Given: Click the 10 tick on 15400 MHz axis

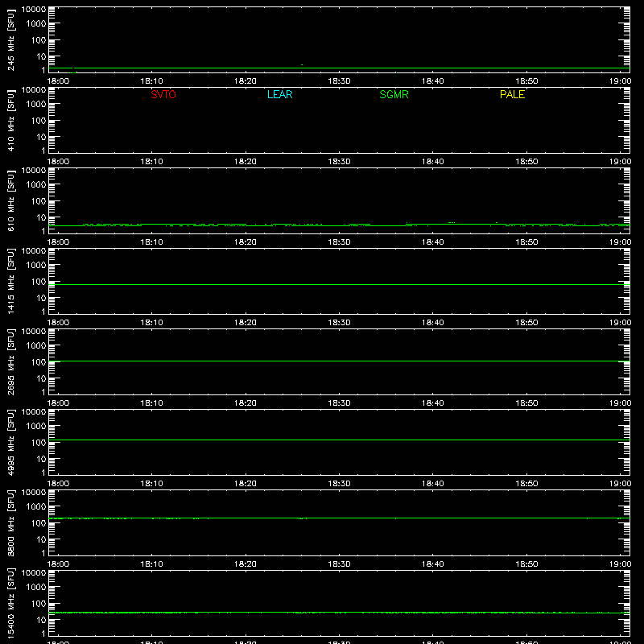Looking at the screenshot, I should coord(41,620).
